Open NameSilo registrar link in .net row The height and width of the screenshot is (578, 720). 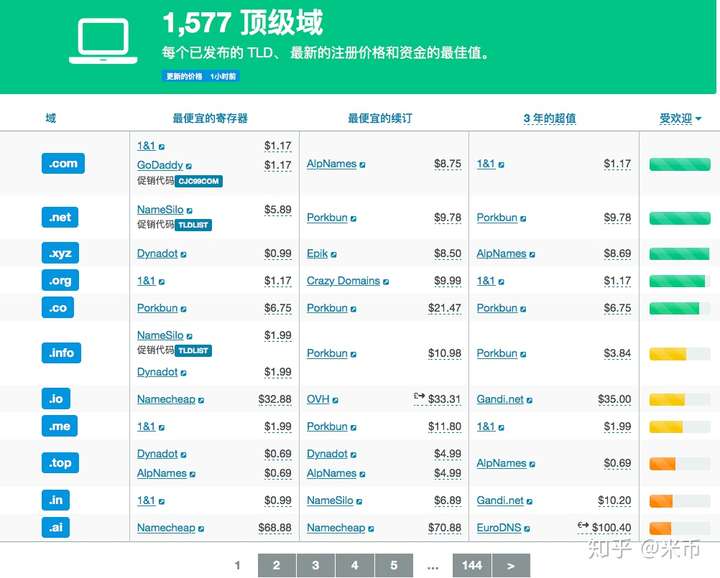tap(160, 210)
